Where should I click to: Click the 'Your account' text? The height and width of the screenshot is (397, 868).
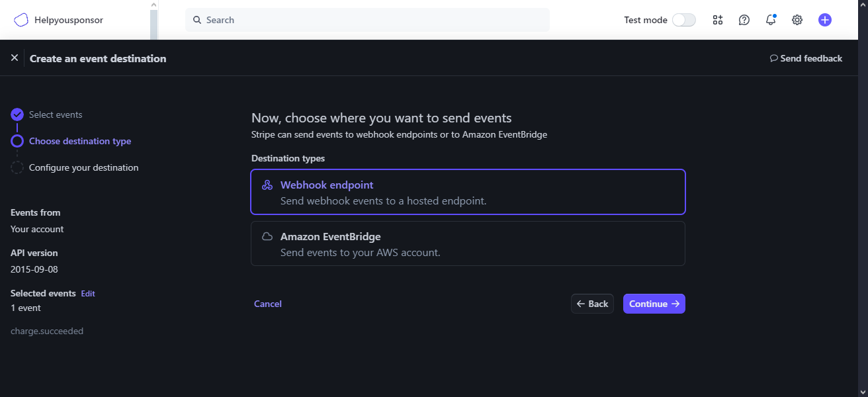click(x=37, y=229)
